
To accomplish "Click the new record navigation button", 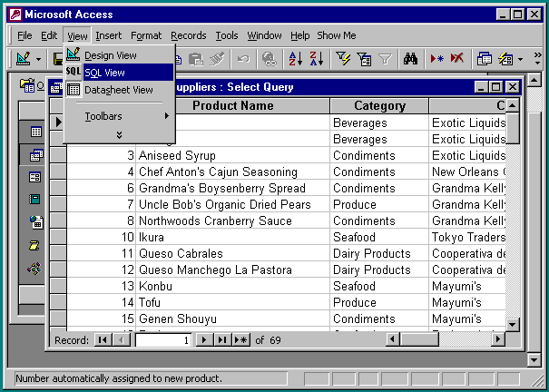I will click(x=241, y=339).
